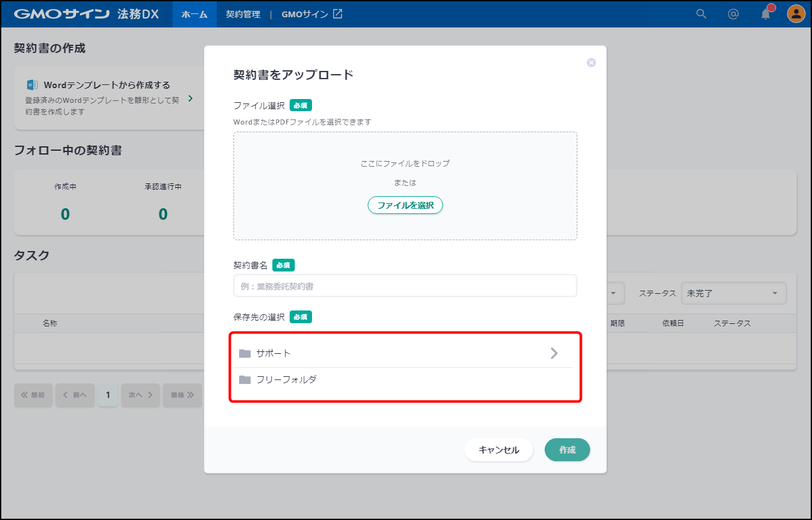
Task: Open the external GMOサイン link
Action: (x=312, y=14)
